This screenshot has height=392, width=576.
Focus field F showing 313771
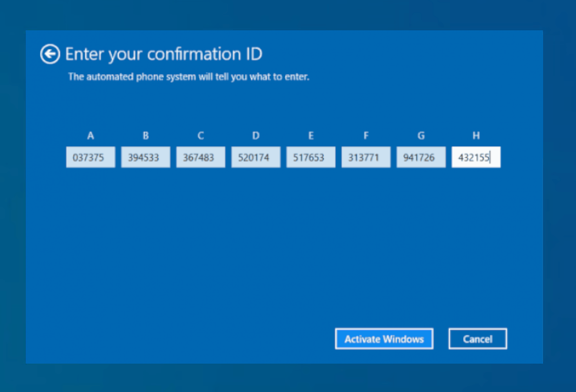pos(366,157)
